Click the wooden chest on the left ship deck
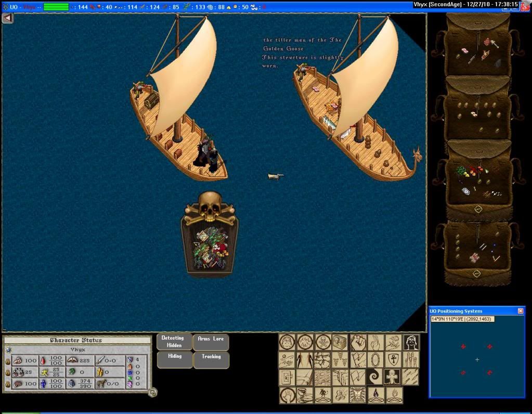The image size is (532, 414). pyautogui.click(x=151, y=100)
